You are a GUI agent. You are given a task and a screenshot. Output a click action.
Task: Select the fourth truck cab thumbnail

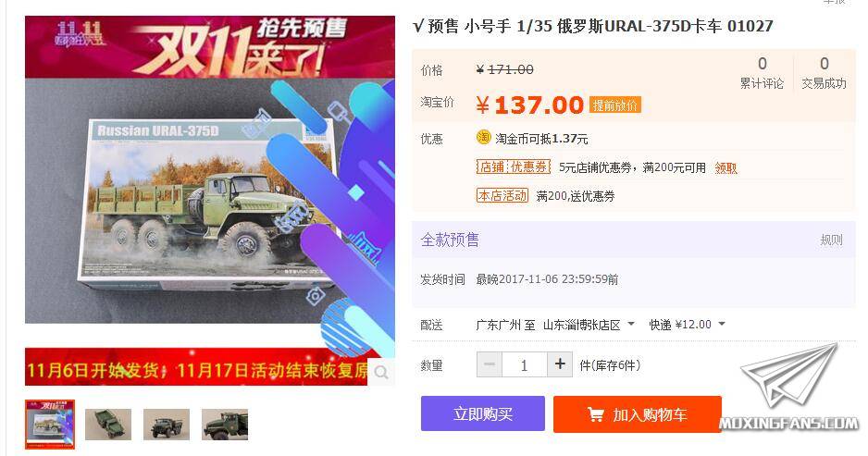tap(225, 425)
